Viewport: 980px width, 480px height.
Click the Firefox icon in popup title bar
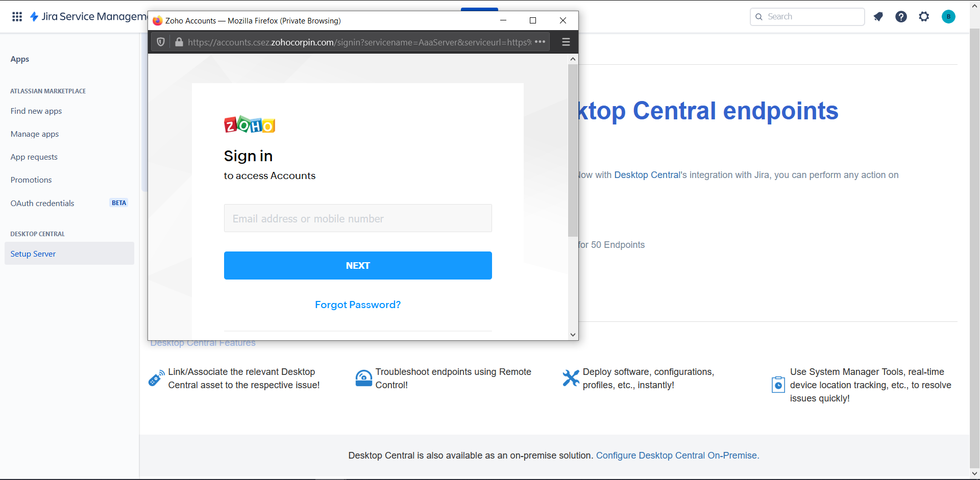pos(157,20)
